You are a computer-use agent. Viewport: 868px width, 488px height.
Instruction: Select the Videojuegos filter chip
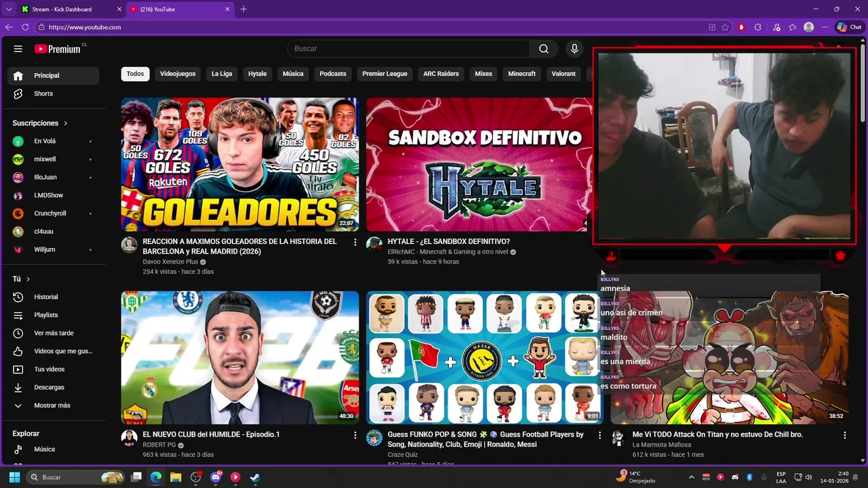178,74
